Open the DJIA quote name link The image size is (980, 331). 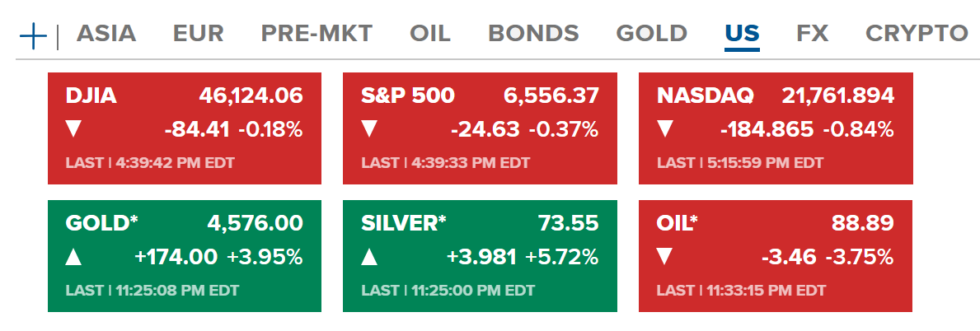pyautogui.click(x=91, y=96)
